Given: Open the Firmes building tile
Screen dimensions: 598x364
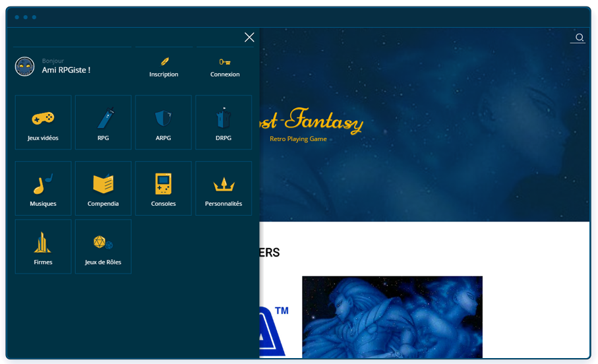Looking at the screenshot, I should [x=43, y=247].
